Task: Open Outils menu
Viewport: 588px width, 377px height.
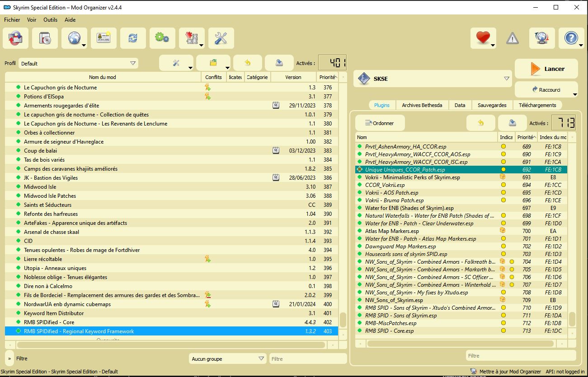Action: click(51, 20)
